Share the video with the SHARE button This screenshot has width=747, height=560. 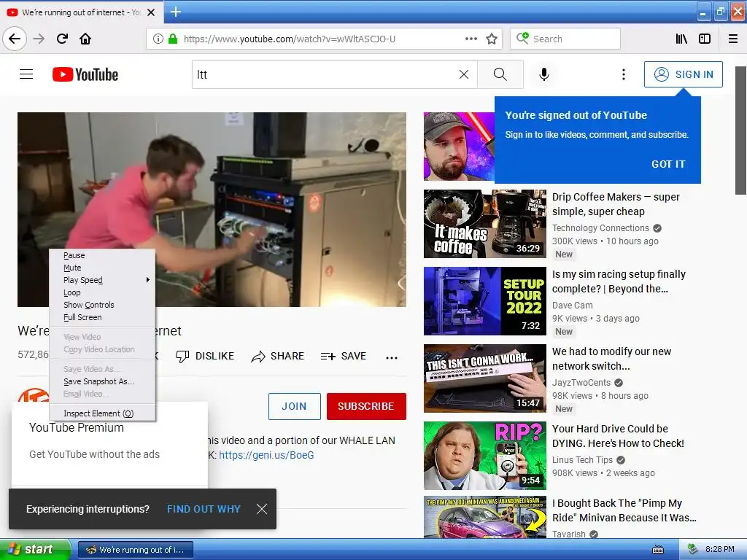pos(278,356)
